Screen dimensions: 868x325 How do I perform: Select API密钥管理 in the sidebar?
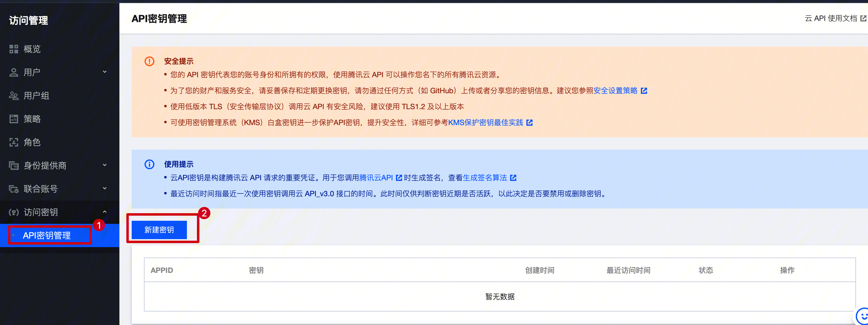(x=47, y=235)
